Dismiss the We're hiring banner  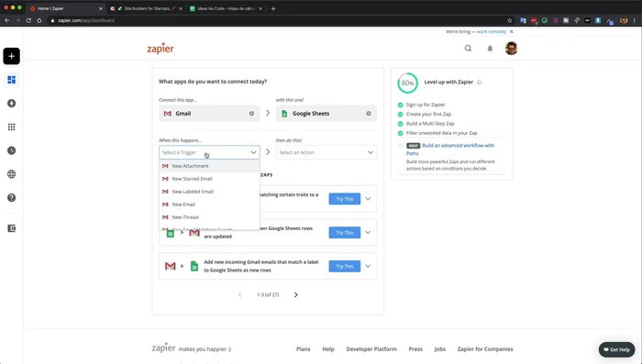(x=511, y=31)
